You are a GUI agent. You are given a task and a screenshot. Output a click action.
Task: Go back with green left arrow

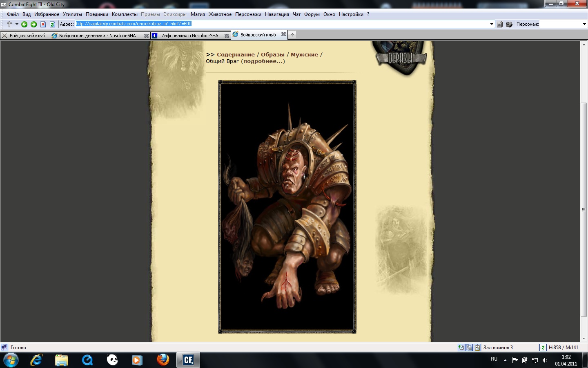(24, 24)
